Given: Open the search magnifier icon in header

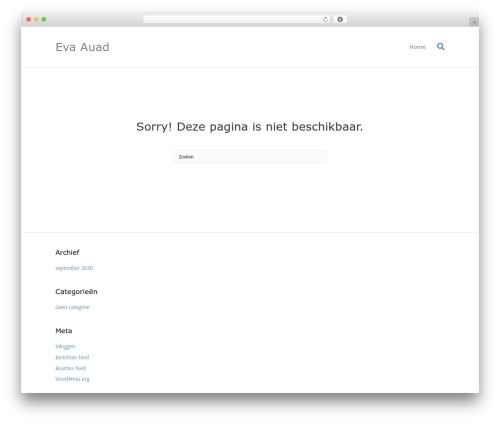Looking at the screenshot, I should point(440,47).
